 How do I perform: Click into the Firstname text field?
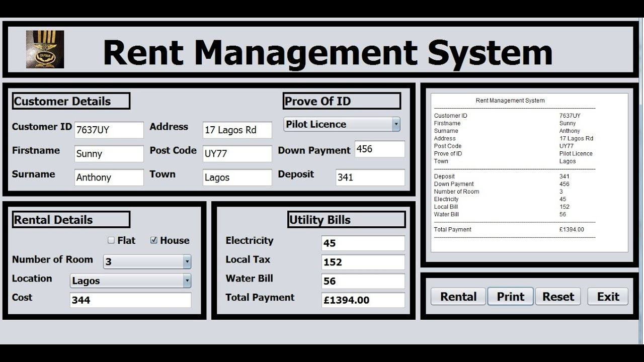(109, 154)
